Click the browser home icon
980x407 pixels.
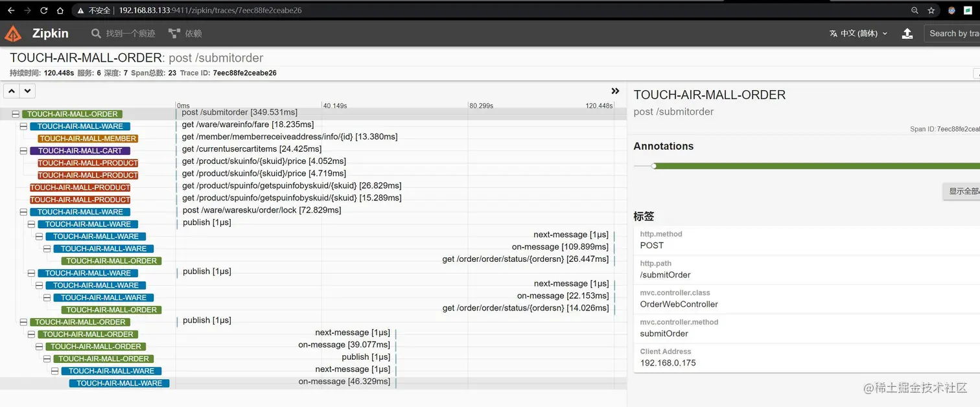coord(60,10)
